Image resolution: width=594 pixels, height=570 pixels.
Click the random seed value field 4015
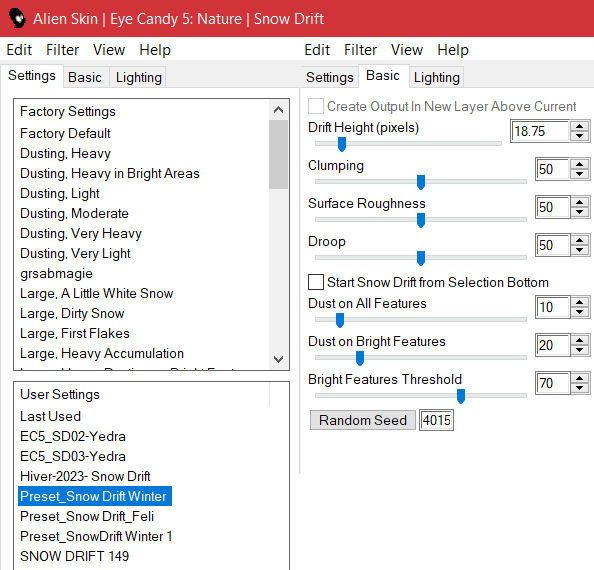click(436, 420)
